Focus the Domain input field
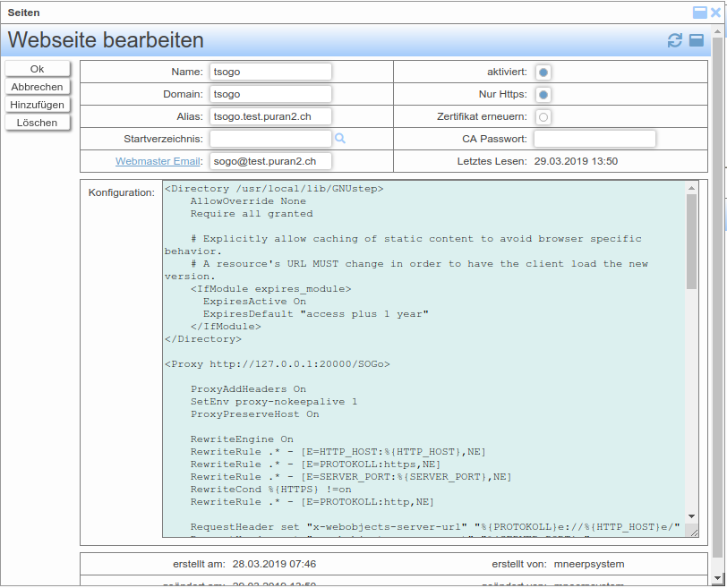 click(270, 94)
